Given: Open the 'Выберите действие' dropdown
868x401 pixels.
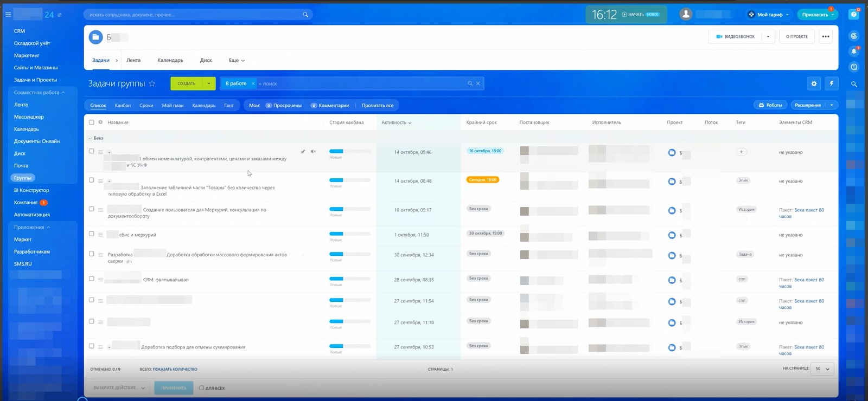Looking at the screenshot, I should click(119, 388).
